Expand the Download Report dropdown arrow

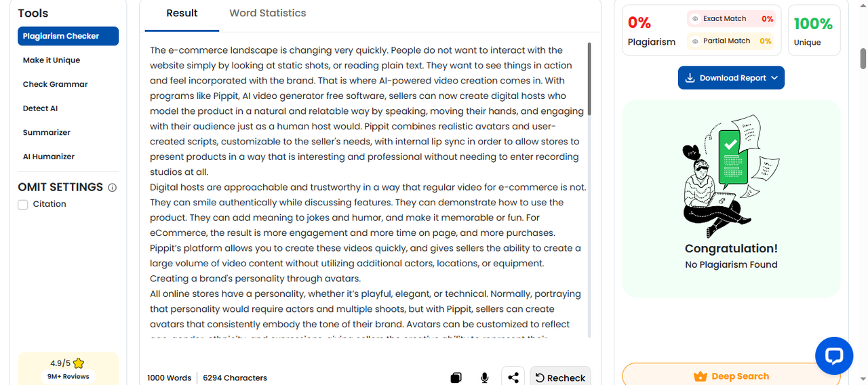click(x=774, y=78)
